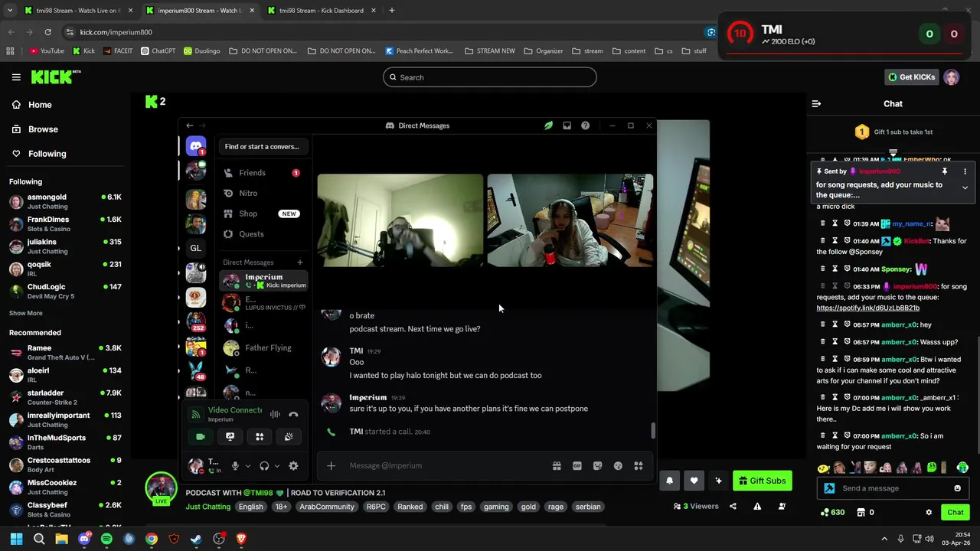Open the gift picker in the Discord message bar
The width and height of the screenshot is (980, 551).
pos(557,465)
